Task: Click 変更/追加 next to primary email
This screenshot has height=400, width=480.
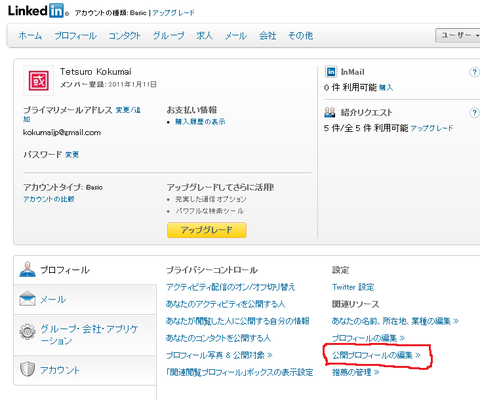Action: click(x=128, y=110)
